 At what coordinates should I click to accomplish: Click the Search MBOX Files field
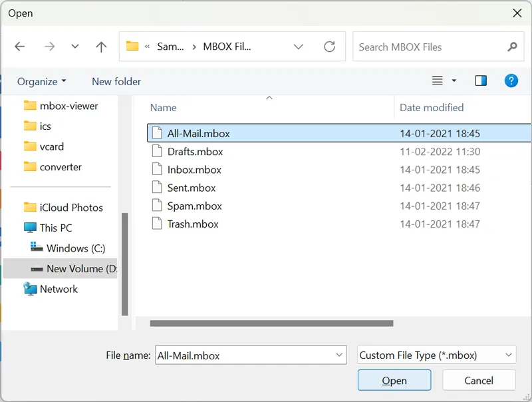click(x=429, y=47)
